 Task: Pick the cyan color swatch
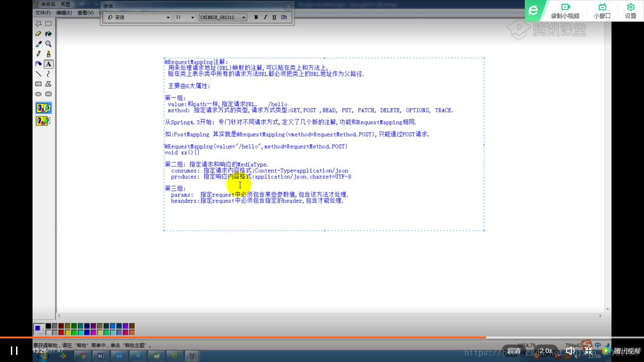[x=81, y=332]
